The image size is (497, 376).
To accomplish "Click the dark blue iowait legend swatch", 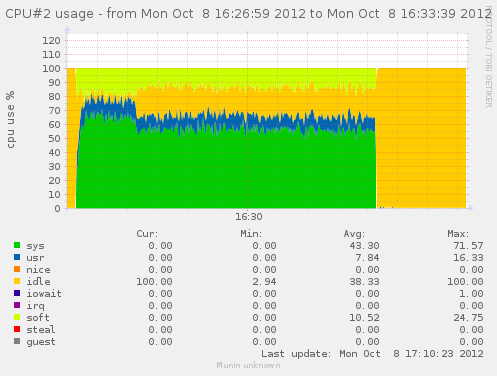I will pos(17,293).
